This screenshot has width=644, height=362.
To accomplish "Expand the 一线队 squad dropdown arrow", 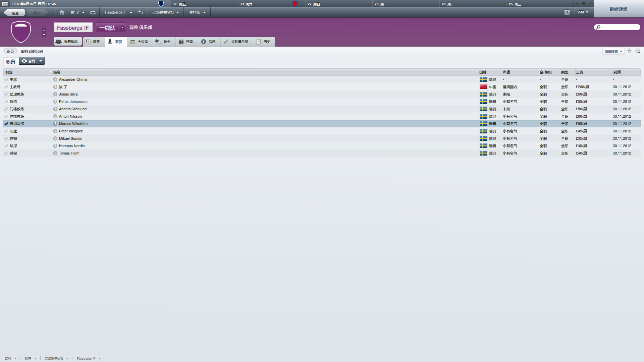I will (x=122, y=27).
